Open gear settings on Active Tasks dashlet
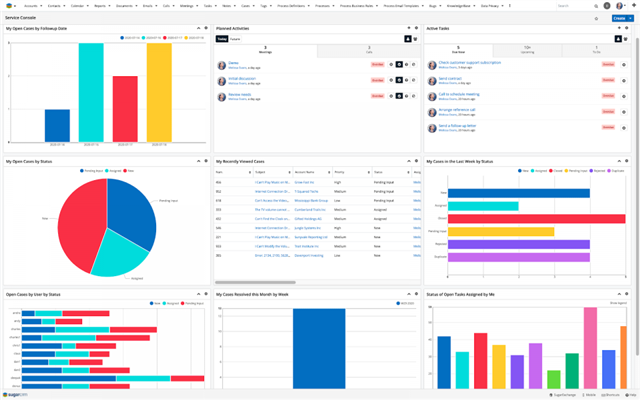This screenshot has height=400, width=640. (x=627, y=28)
